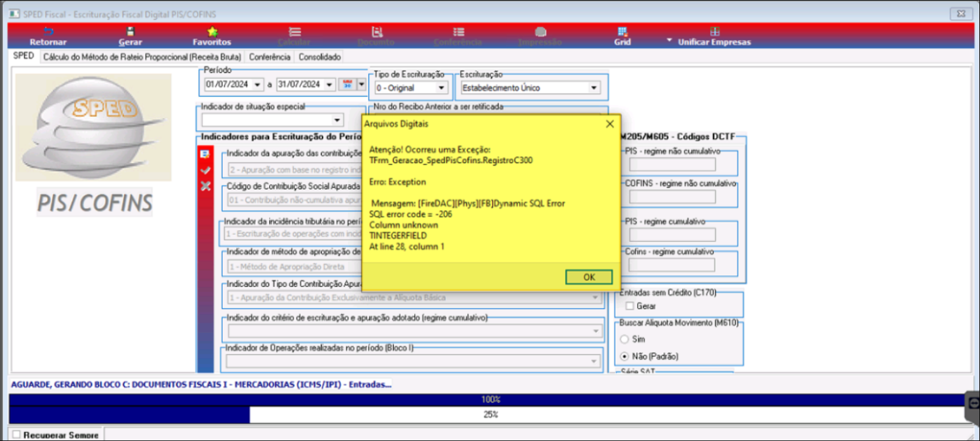Image resolution: width=980 pixels, height=441 pixels.
Task: Open Indicador de situação especial dropdown
Action: point(337,120)
